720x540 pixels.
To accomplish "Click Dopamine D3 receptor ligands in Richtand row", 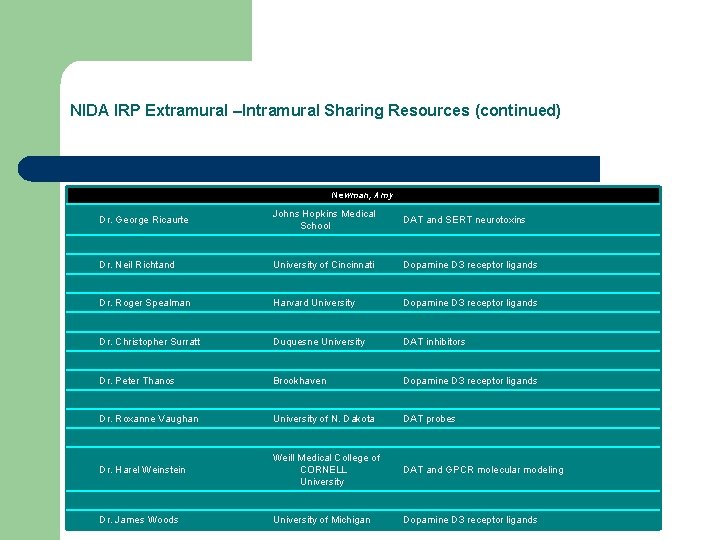I will tap(470, 264).
